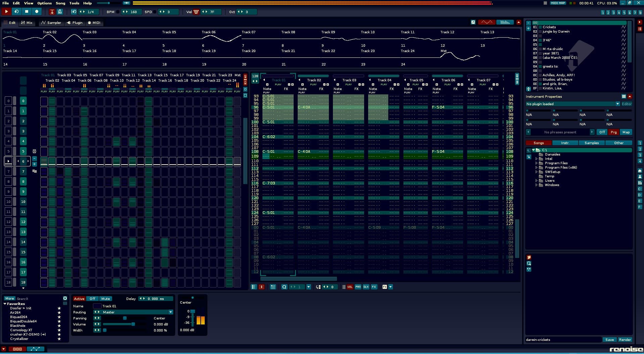
Task: Enable edit/record mode with the record button
Action: coord(37,11)
